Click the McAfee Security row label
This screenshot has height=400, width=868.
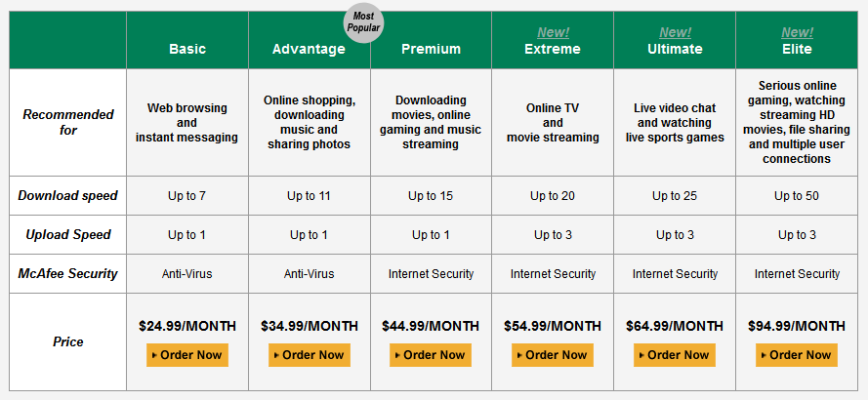(x=67, y=274)
